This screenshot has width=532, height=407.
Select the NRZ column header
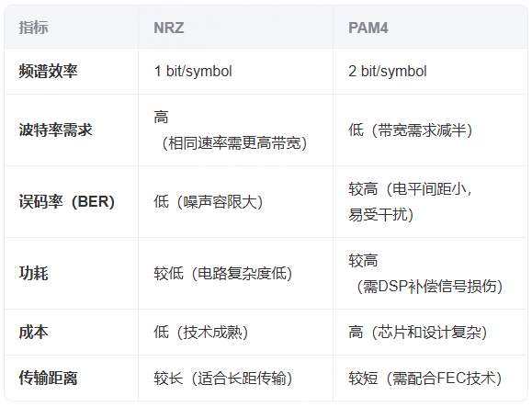[169, 28]
